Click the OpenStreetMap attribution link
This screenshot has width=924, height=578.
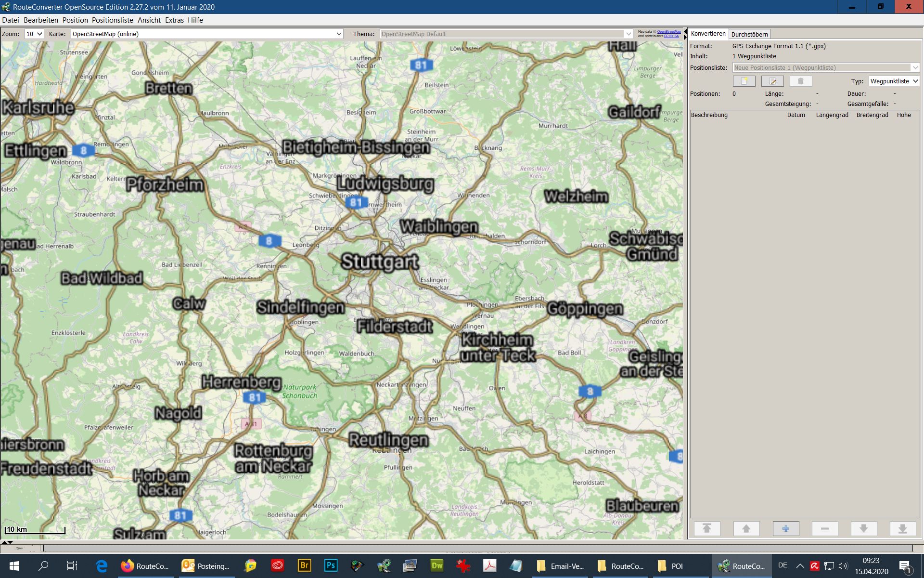pos(668,32)
